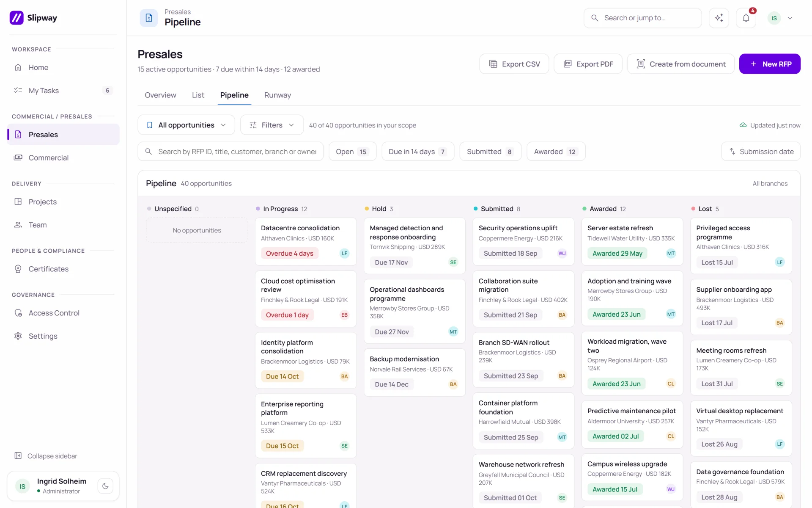Click Export CSV button
The image size is (812, 508).
(514, 64)
